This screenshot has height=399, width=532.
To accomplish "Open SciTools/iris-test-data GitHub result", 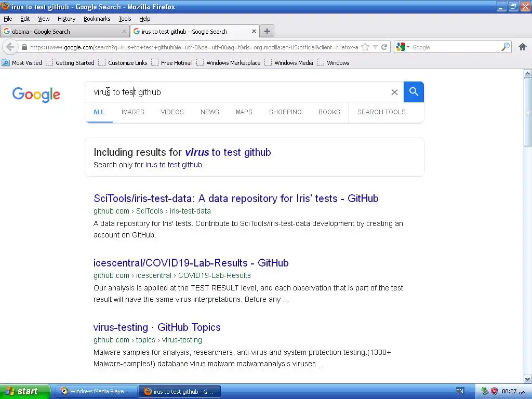I will point(236,198).
